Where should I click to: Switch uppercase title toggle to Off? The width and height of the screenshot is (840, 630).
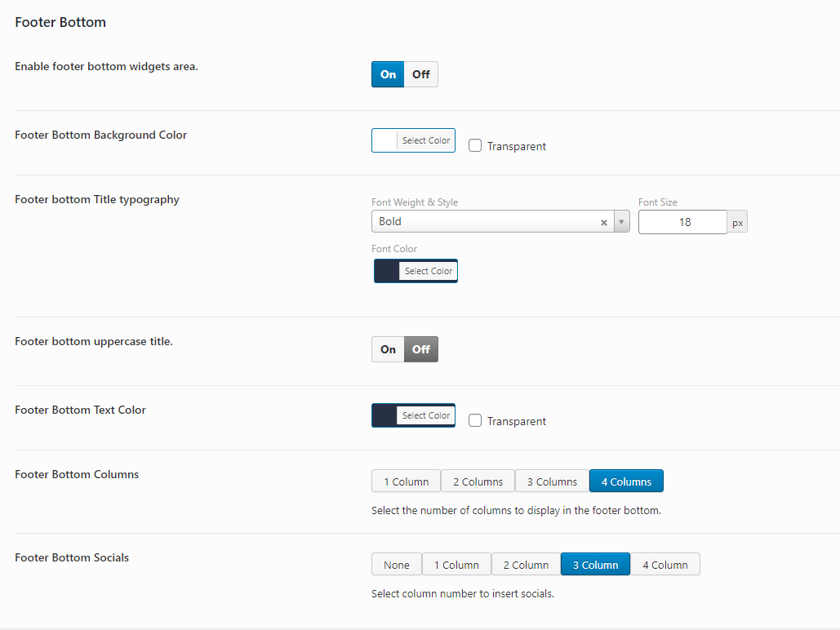click(x=421, y=349)
